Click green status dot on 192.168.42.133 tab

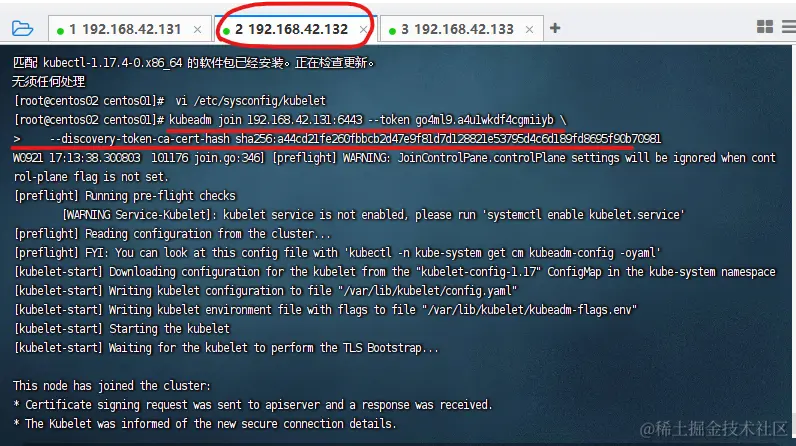click(392, 31)
